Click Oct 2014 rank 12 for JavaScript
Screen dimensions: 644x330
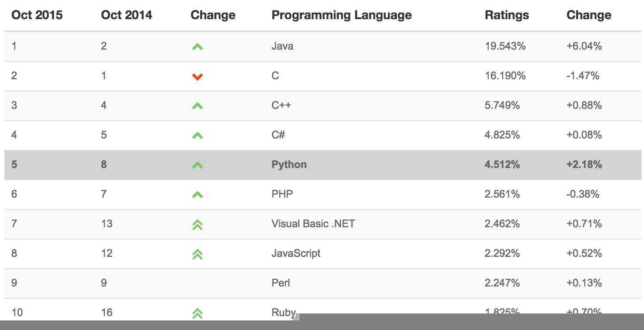107,253
